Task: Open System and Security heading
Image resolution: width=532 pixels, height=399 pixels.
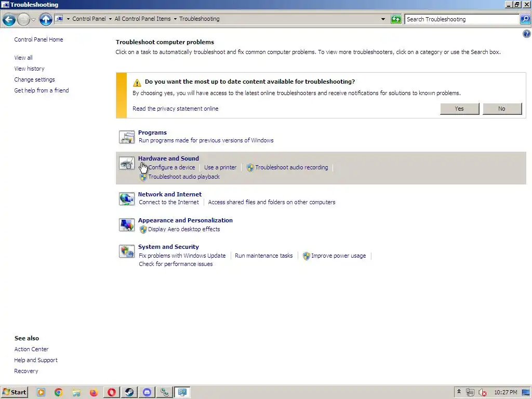Action: pyautogui.click(x=168, y=247)
